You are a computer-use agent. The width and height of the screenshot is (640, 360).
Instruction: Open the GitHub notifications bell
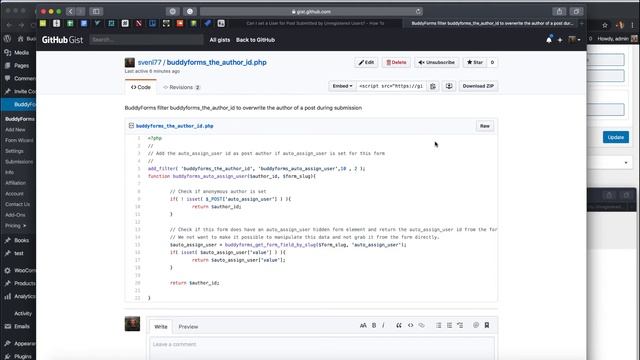549,40
